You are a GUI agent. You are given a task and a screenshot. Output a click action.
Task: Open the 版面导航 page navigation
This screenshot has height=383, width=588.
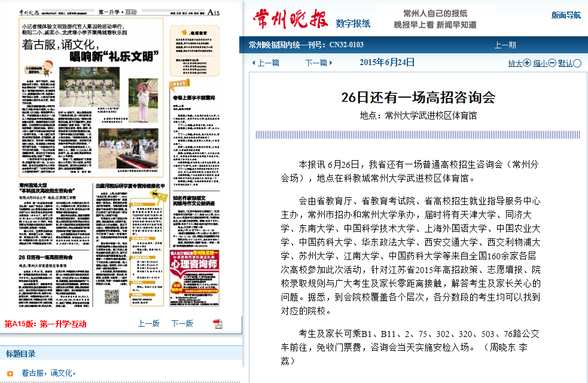tap(565, 15)
